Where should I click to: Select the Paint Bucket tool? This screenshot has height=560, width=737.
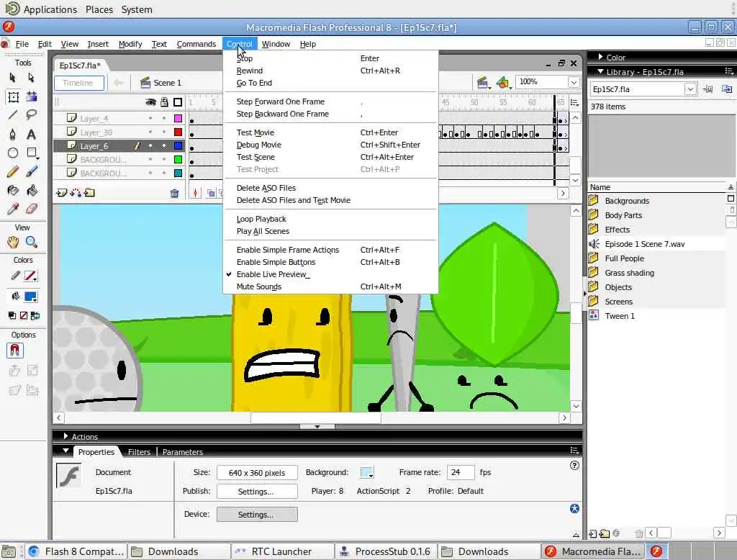pos(31,191)
